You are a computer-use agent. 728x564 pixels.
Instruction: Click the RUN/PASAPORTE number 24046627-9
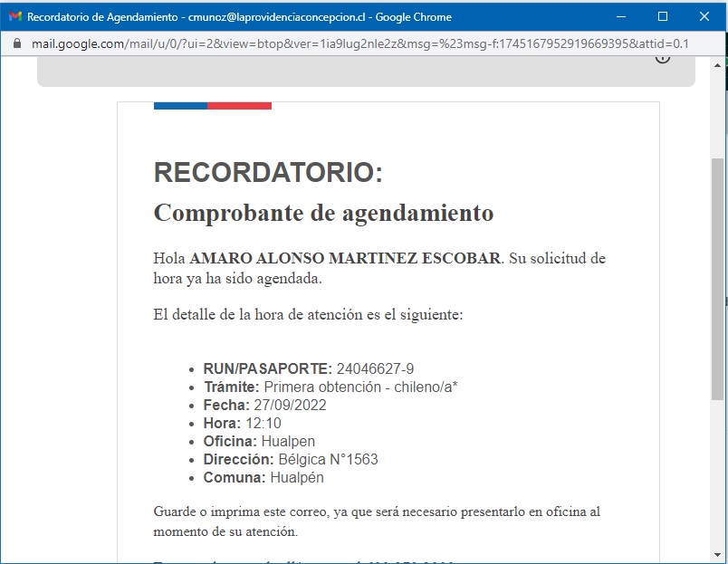[375, 368]
